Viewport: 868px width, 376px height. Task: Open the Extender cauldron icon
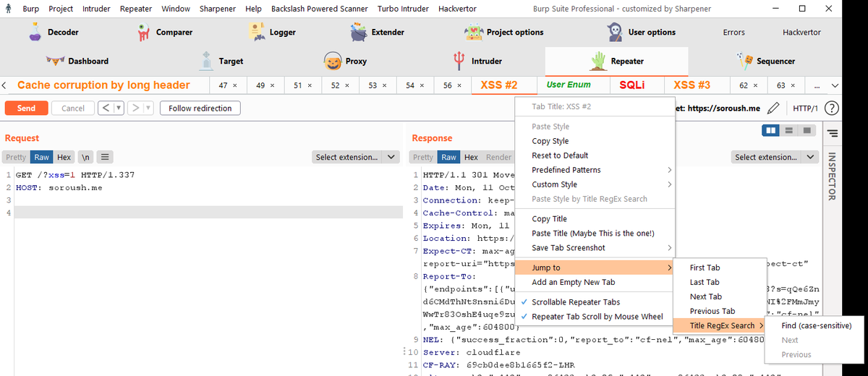click(x=359, y=32)
